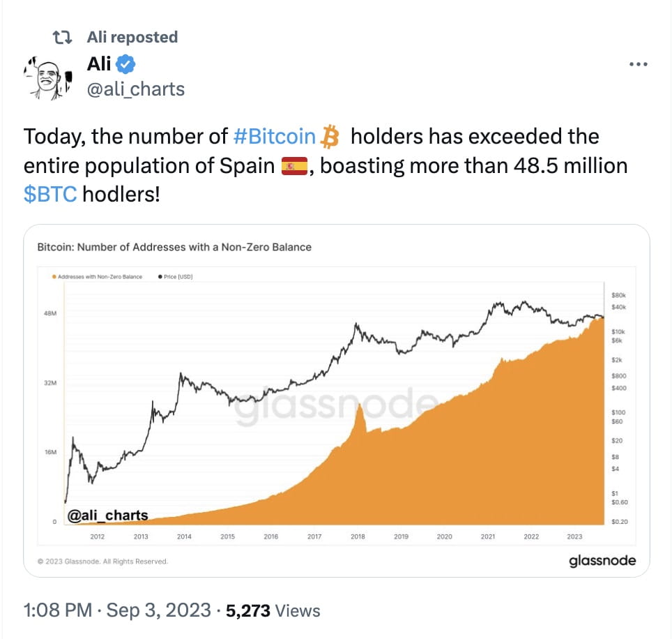The width and height of the screenshot is (672, 639).
Task: Click the @ali_charts watermark on chart
Action: (107, 516)
